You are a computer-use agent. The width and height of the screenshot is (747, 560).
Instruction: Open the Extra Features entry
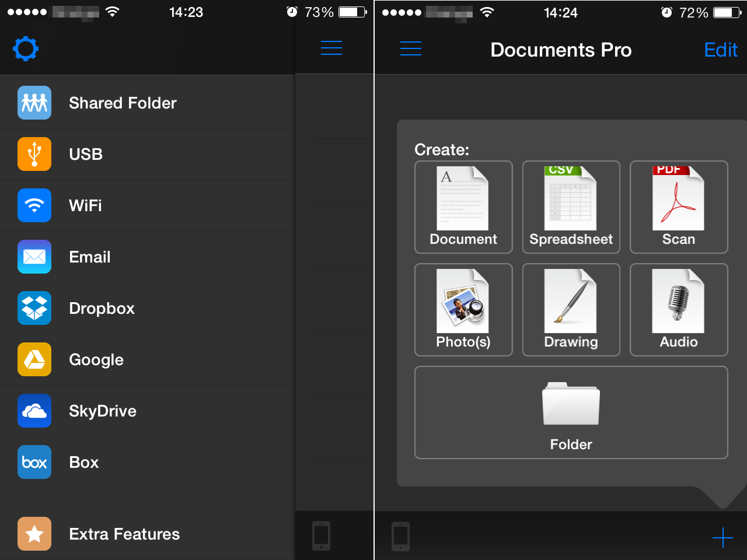(147, 534)
